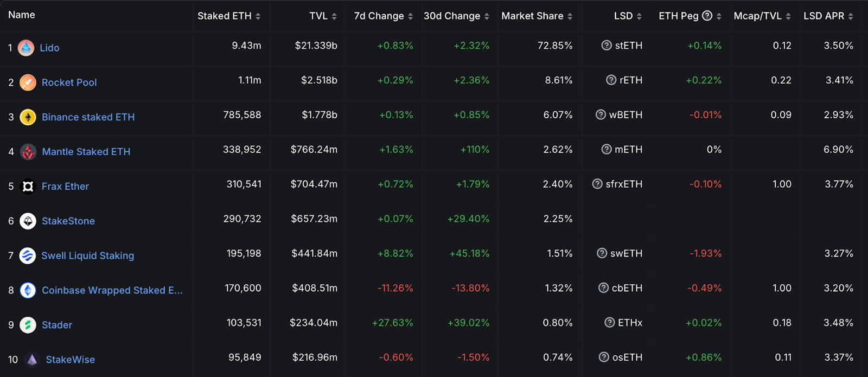Image resolution: width=868 pixels, height=377 pixels.
Task: Click the Rocket Pool logo icon
Action: pos(28,82)
